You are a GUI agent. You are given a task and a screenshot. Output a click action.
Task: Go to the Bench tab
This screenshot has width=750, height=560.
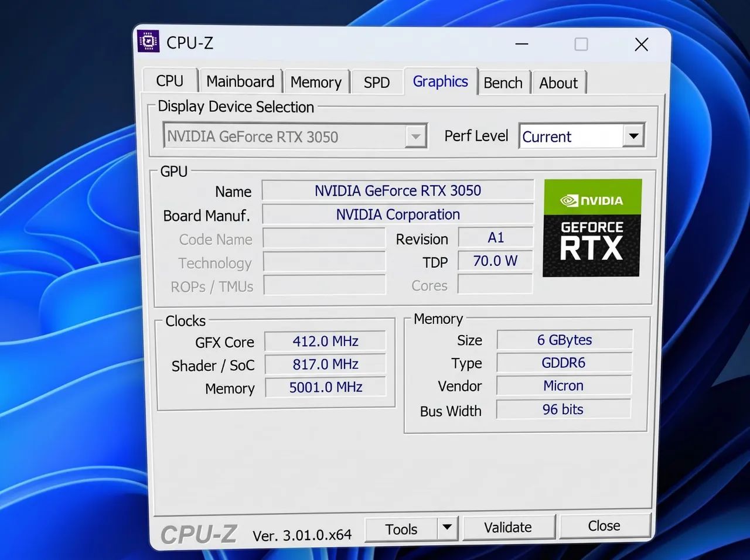[503, 83]
